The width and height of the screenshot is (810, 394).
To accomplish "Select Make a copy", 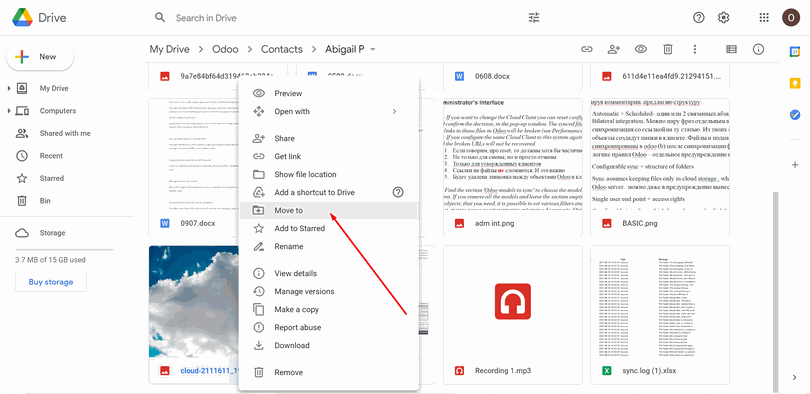I will point(329,309).
